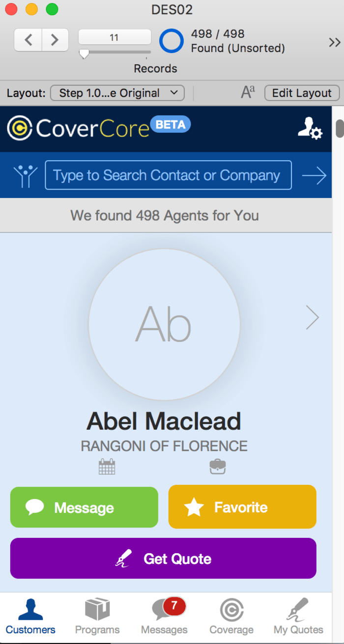Click the briefcase icon under agent name

(x=218, y=466)
